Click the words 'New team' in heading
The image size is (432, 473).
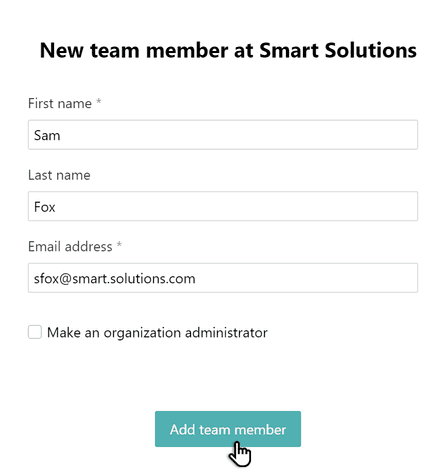90,50
